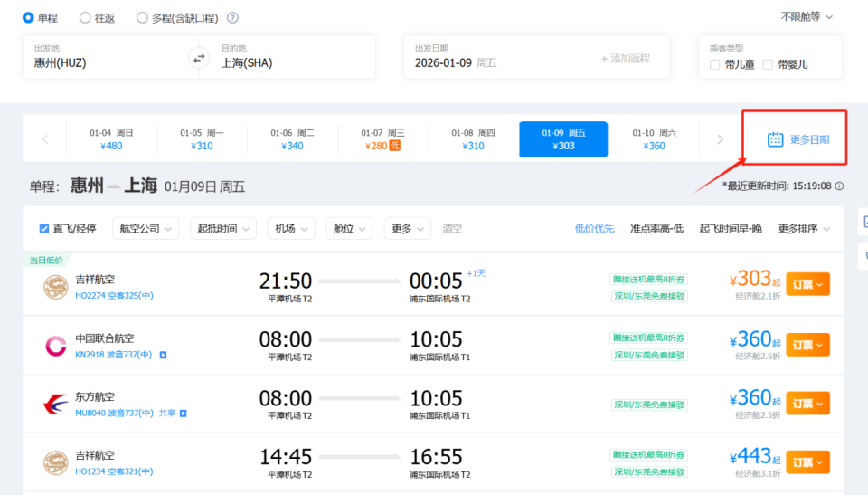Open 航空公司 filter dropdown

tap(146, 228)
